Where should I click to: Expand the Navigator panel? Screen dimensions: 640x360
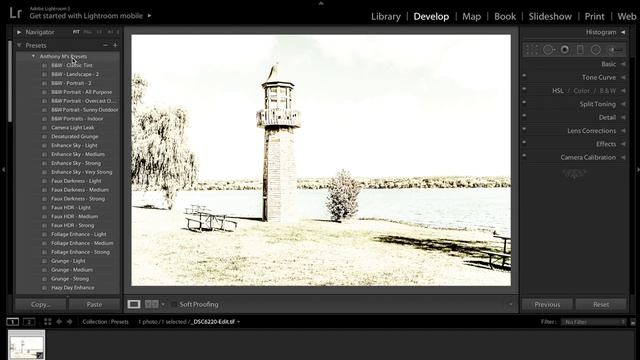click(19, 32)
